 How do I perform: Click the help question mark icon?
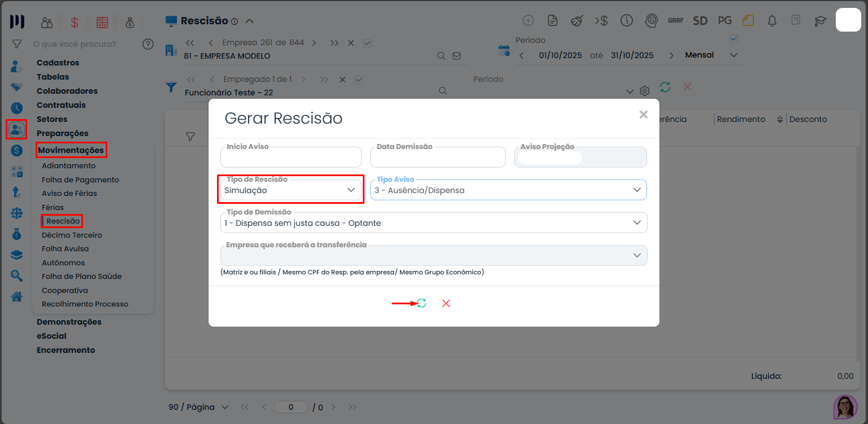click(x=148, y=44)
